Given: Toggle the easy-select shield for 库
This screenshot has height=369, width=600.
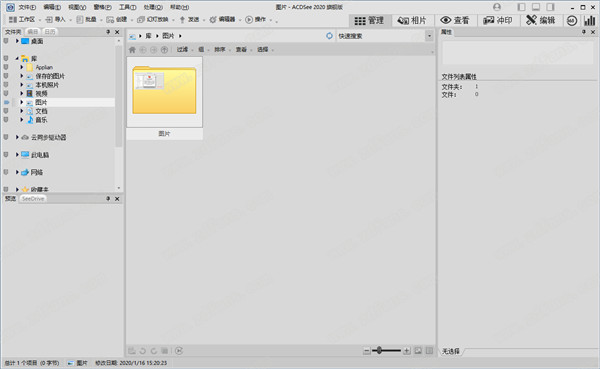Looking at the screenshot, I should pyautogui.click(x=6, y=59).
